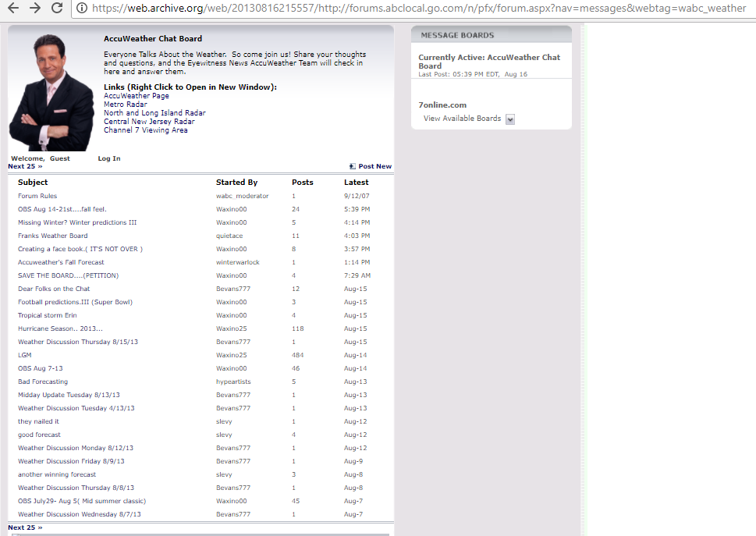The image size is (756, 536).
Task: Open Accuweather's Fall Forecast thread
Action: pos(61,262)
